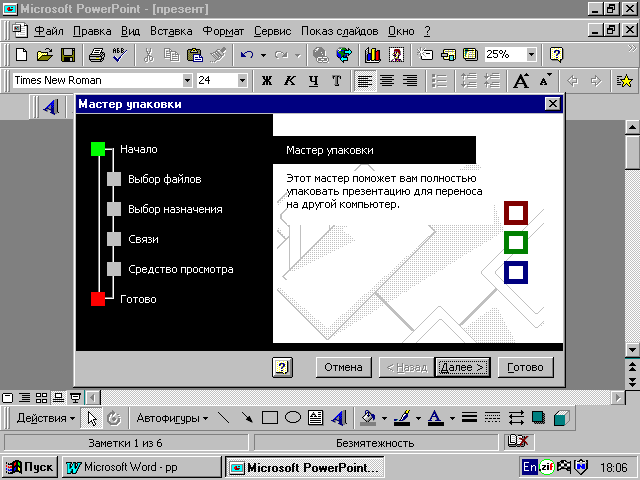Toggle italic formatting (К)
The image size is (640, 480).
click(290, 80)
